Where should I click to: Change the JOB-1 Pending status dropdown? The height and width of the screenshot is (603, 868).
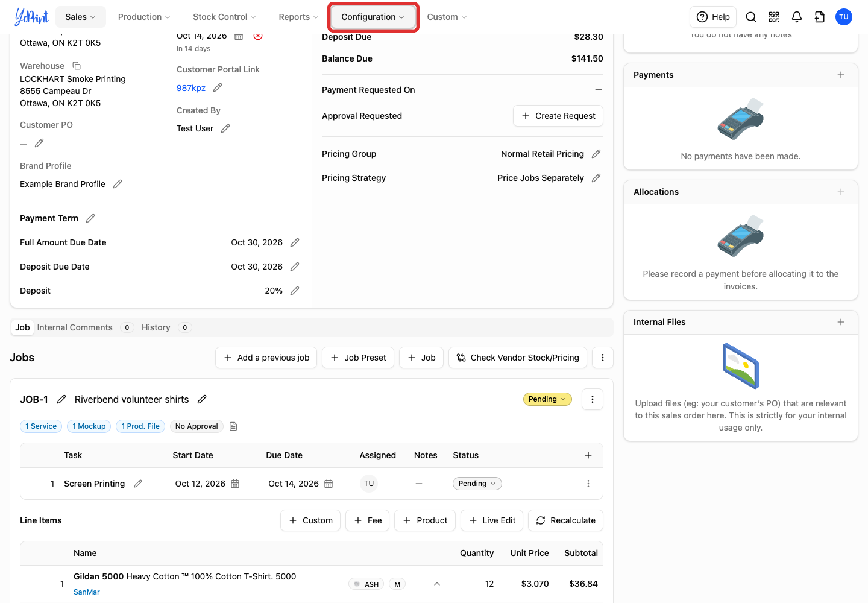coord(547,399)
